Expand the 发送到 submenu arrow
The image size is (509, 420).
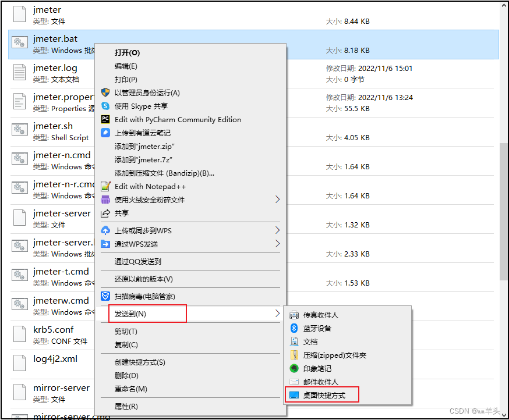[x=278, y=313]
